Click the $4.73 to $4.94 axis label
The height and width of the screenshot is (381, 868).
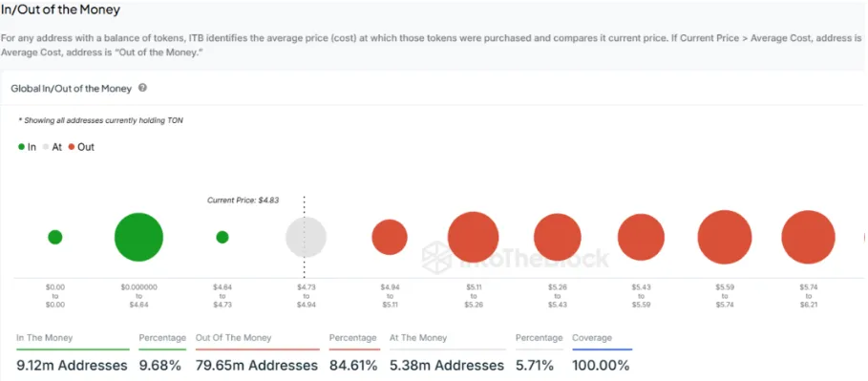pyautogui.click(x=307, y=296)
